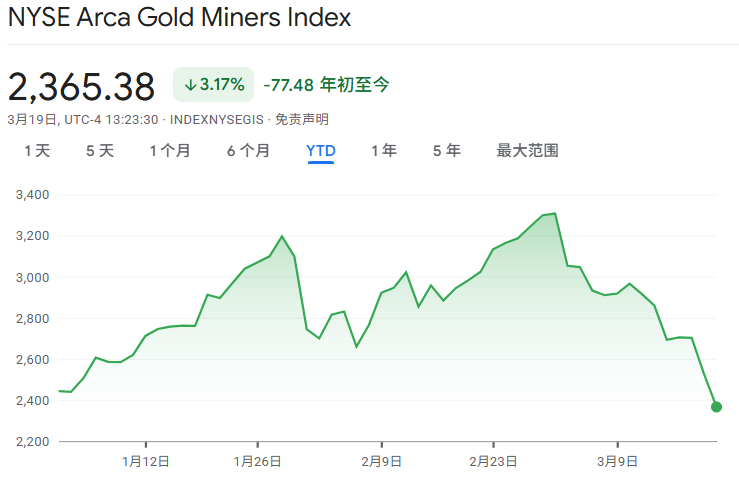Click the 1月12日 date axis label
The width and height of the screenshot is (739, 479).
(146, 461)
